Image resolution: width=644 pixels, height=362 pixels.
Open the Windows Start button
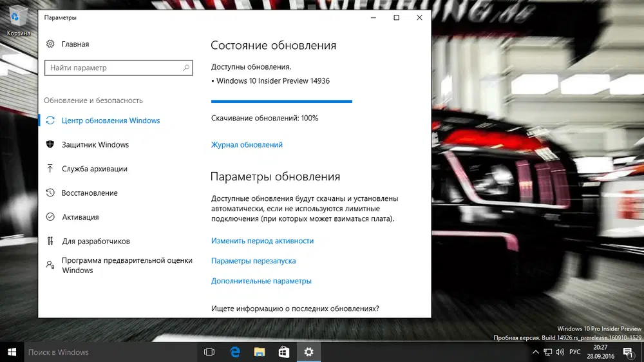(12, 352)
